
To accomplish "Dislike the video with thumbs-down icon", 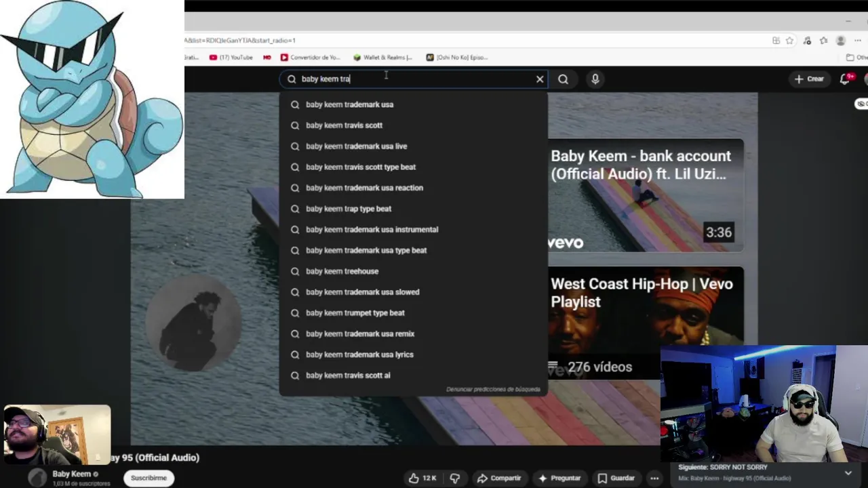I will [455, 478].
